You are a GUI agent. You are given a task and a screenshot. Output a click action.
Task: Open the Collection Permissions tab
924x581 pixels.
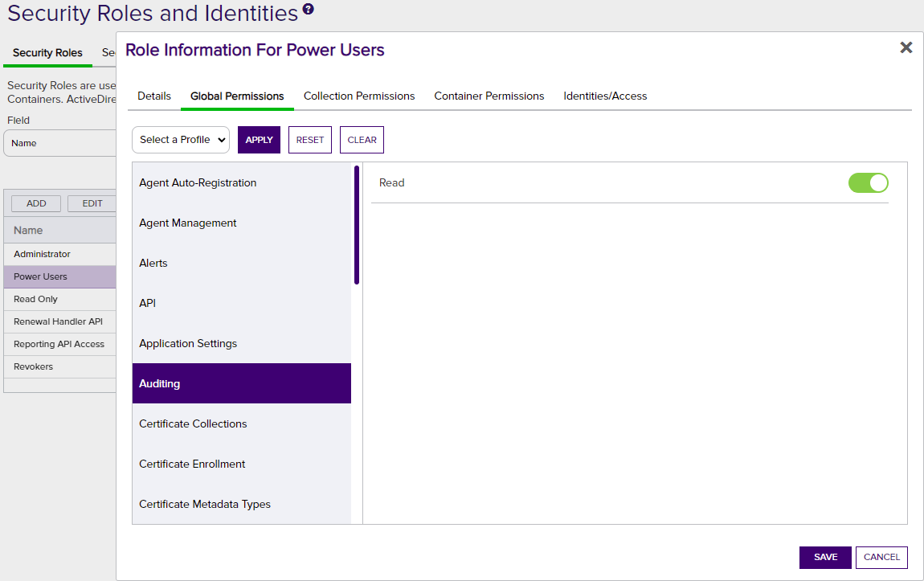pos(359,96)
